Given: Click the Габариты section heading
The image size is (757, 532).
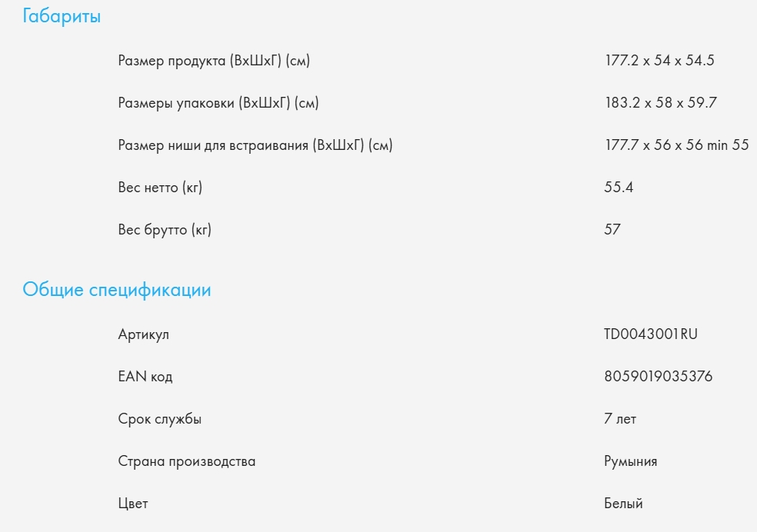Looking at the screenshot, I should pyautogui.click(x=62, y=16).
